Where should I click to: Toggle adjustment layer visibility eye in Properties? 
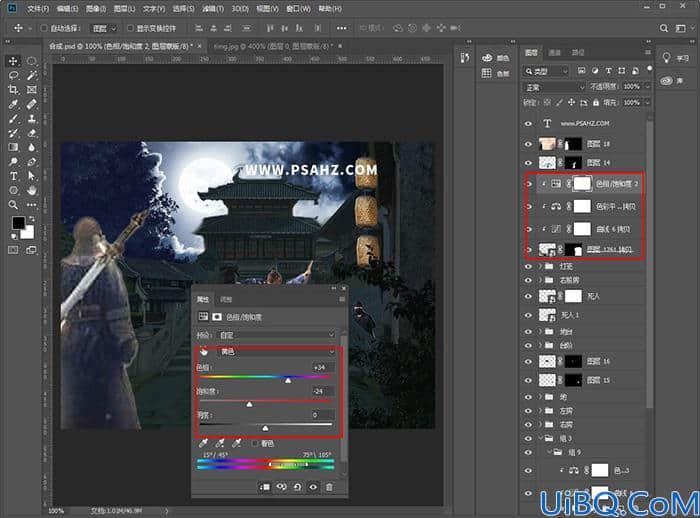313,487
